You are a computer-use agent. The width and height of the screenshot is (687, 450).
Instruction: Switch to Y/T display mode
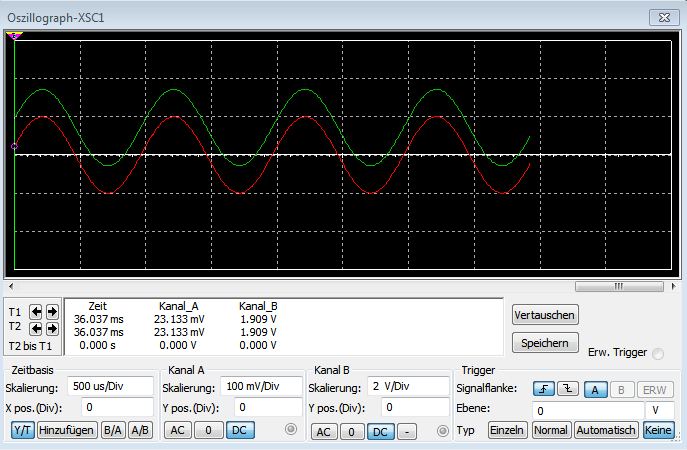coord(21,430)
